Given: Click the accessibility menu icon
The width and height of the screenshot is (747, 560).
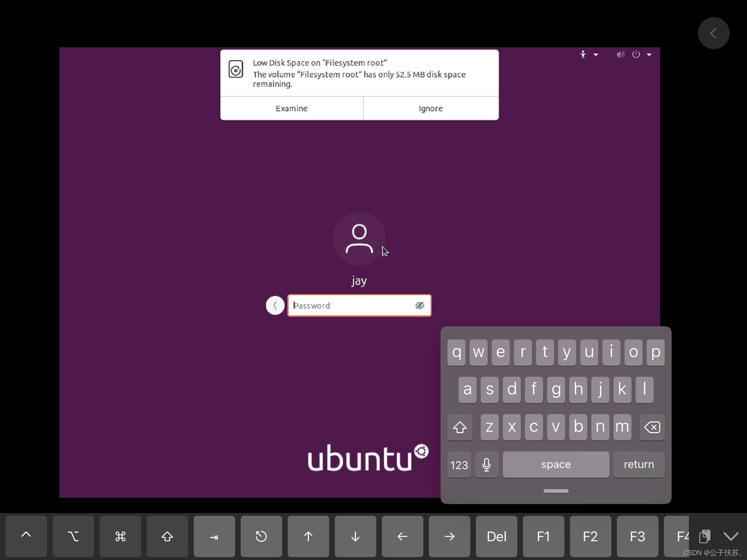Looking at the screenshot, I should point(583,55).
